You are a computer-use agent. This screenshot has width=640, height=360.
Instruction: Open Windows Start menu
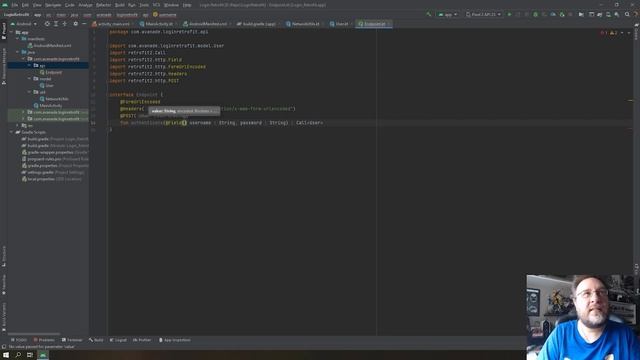coord(6,355)
